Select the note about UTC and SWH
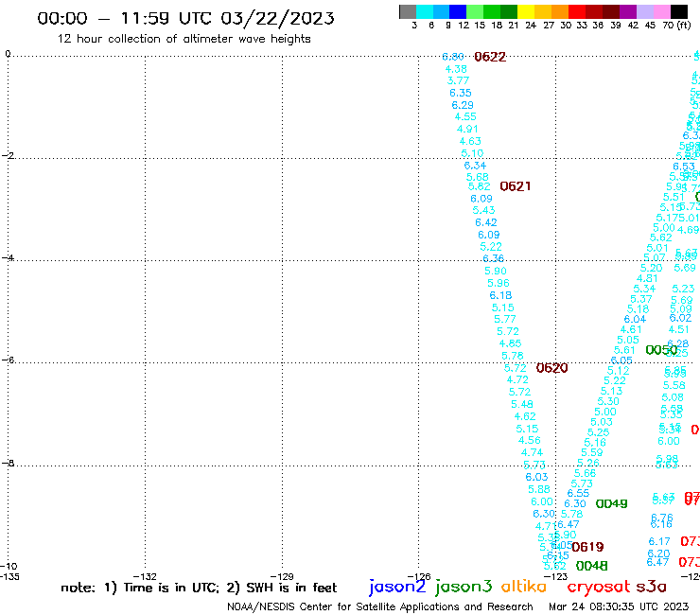The image size is (700, 615). [199, 588]
